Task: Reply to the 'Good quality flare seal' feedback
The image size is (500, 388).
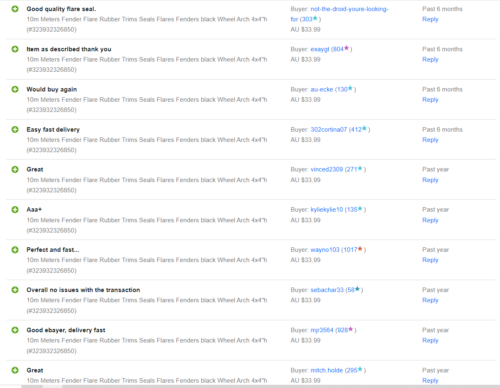Action: (x=430, y=19)
